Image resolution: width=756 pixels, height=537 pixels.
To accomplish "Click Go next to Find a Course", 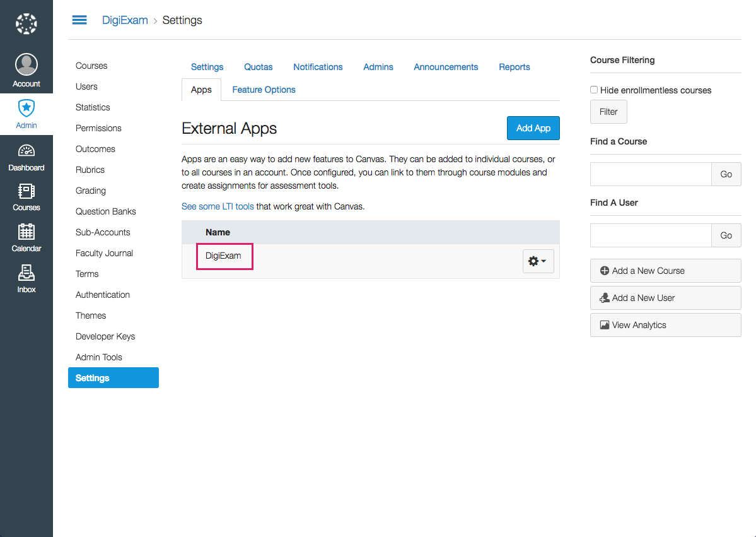I will [726, 174].
